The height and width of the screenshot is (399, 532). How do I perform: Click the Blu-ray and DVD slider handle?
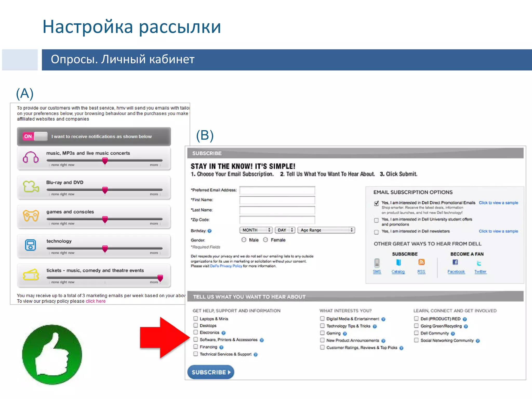105,190
